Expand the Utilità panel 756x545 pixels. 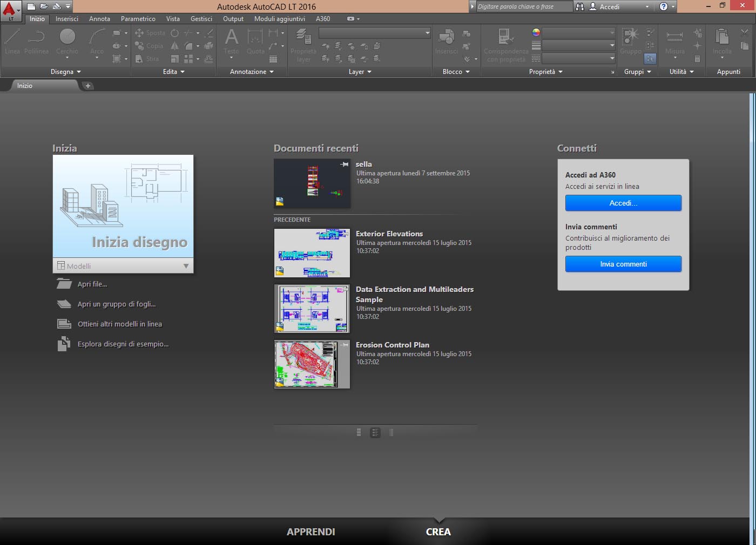[x=681, y=72]
